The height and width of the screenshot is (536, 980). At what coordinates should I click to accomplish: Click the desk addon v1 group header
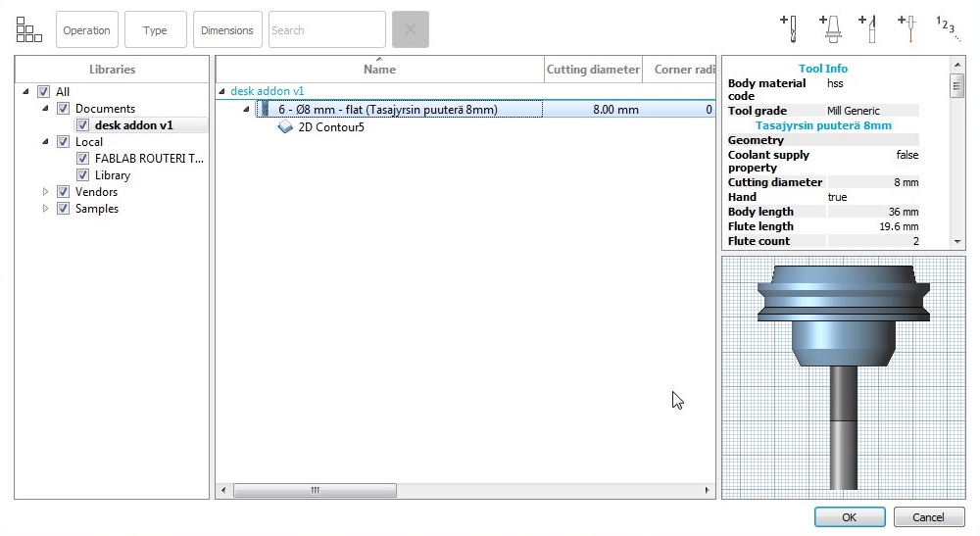point(267,91)
